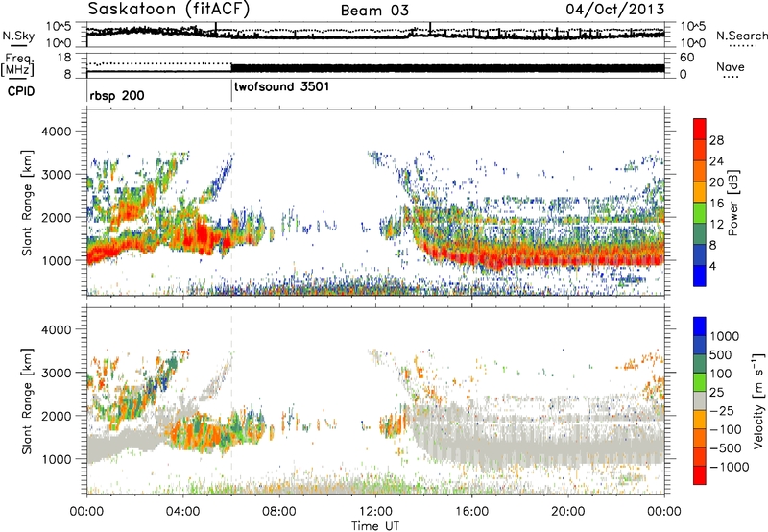Click the 'Time UT' axis title
This screenshot has height=532, width=768.
[375, 526]
